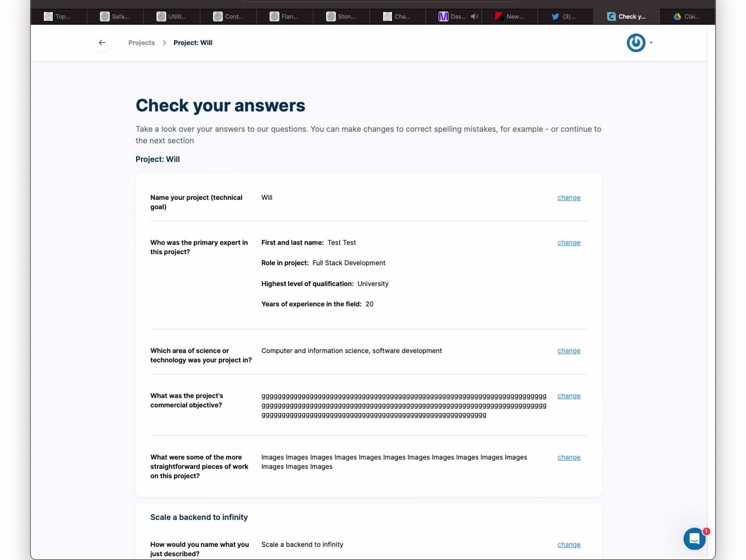Click the 'Scale a backend to infinity' section heading

point(199,517)
